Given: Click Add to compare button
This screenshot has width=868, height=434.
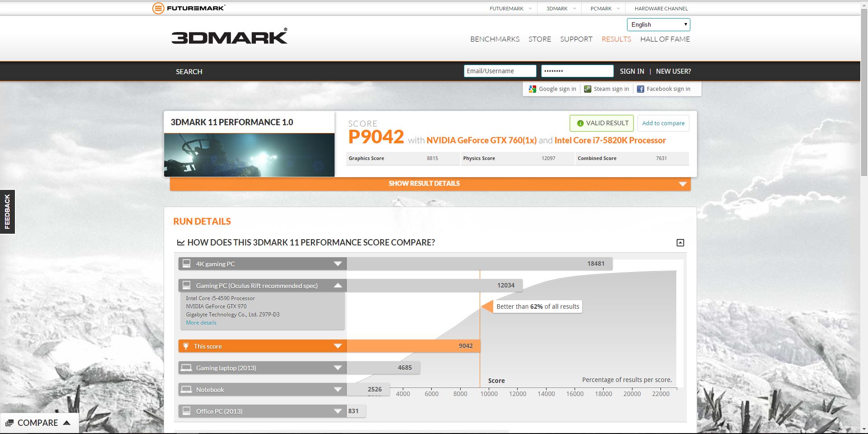Looking at the screenshot, I should 663,123.
